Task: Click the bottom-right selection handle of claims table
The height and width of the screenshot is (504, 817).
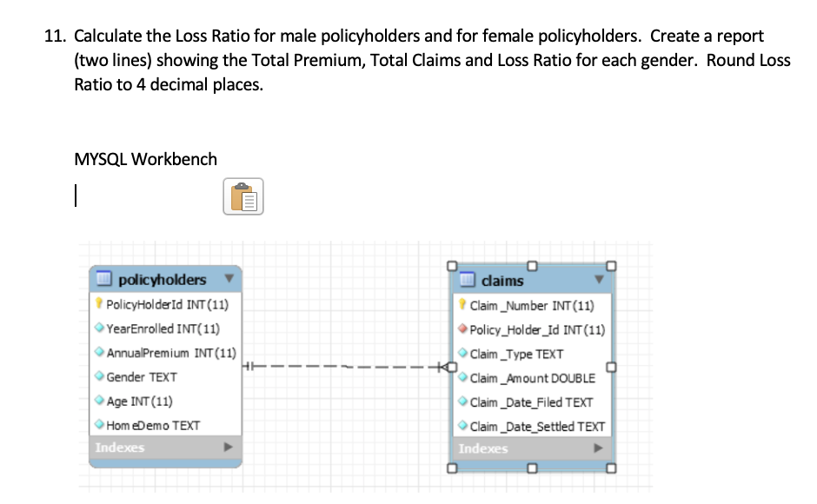Action: tap(611, 468)
